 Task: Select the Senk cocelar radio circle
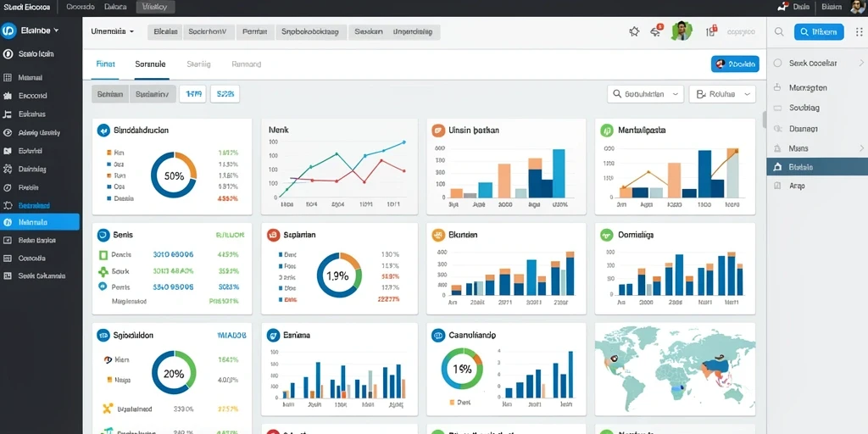[778, 64]
